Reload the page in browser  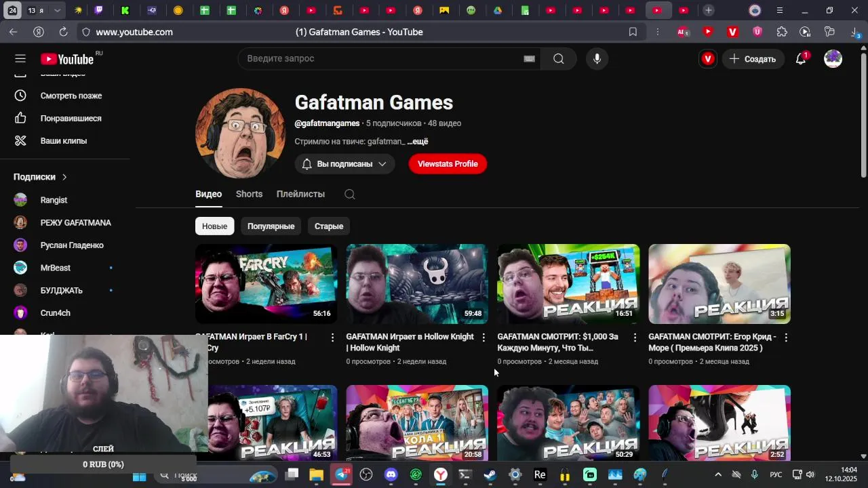click(x=63, y=32)
